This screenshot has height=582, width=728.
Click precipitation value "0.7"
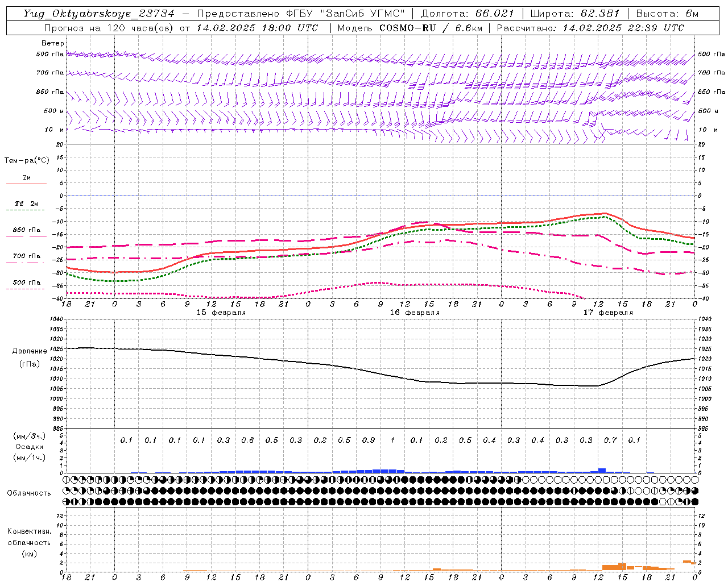coord(610,440)
